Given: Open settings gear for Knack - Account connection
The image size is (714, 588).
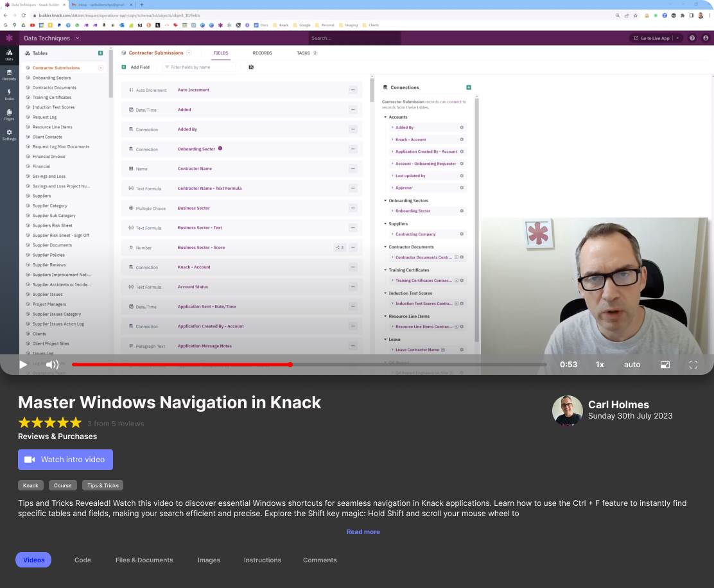Looking at the screenshot, I should click(462, 139).
